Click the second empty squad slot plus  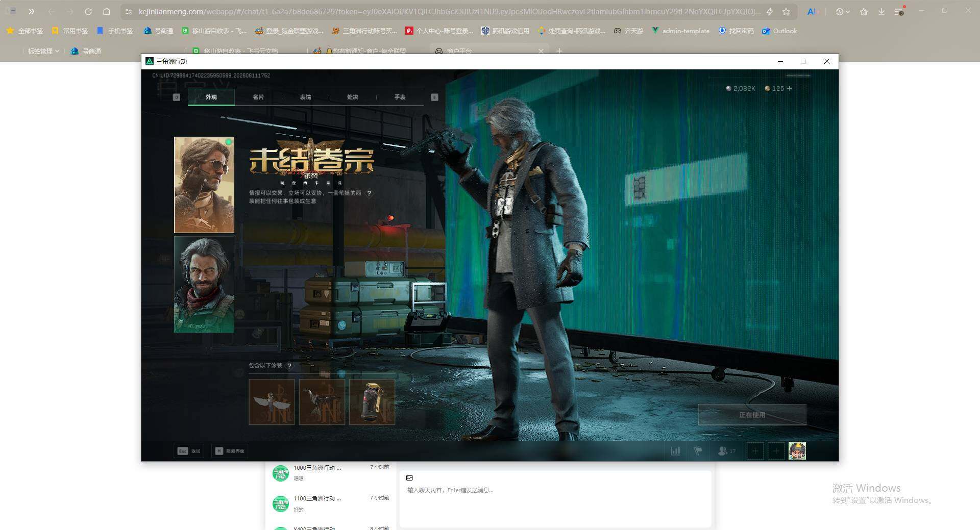[776, 451]
